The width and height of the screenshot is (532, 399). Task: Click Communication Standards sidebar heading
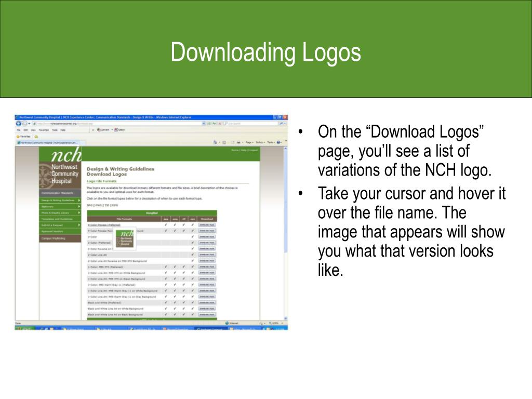tap(60, 193)
